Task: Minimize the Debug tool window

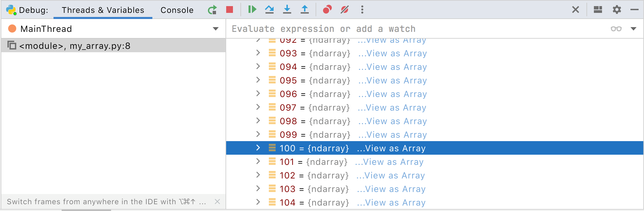Action: point(635,10)
